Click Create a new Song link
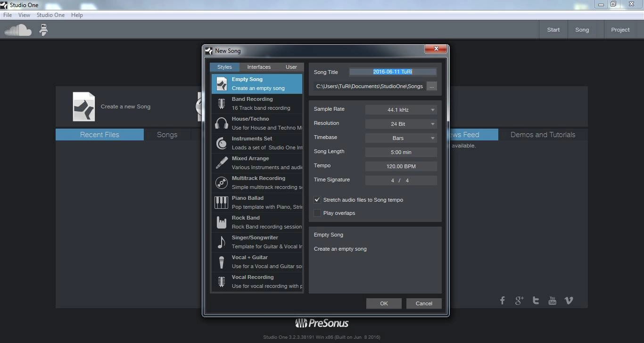Viewport: 644px width, 343px height. (125, 106)
